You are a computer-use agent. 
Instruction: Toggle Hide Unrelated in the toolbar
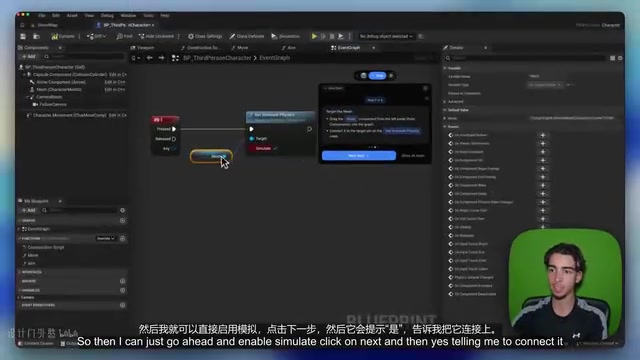pyautogui.click(x=156, y=36)
